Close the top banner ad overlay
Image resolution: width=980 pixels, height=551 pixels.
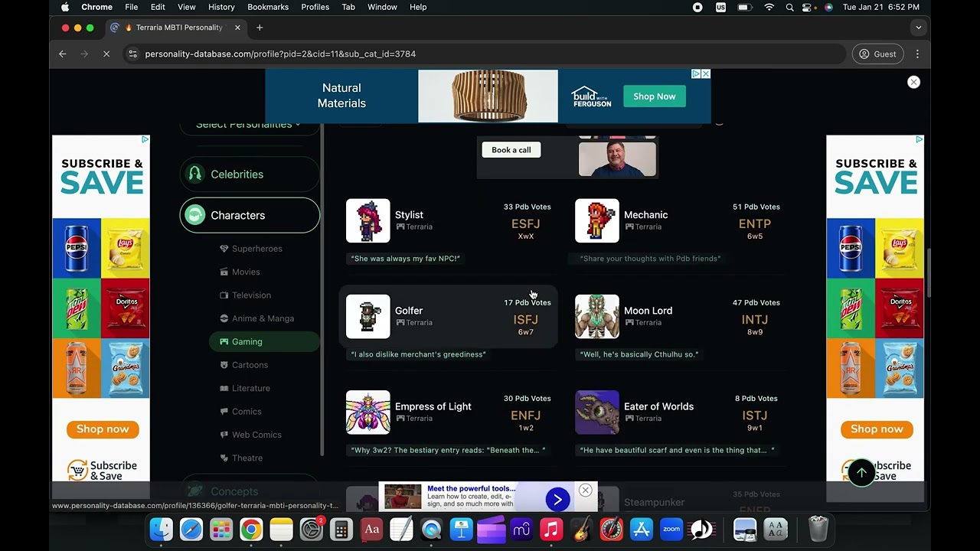click(x=913, y=82)
